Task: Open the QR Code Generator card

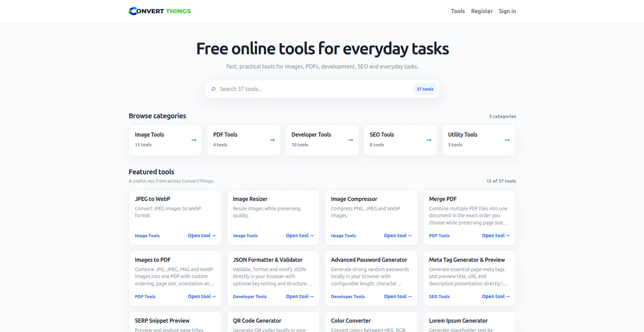Action: (273, 322)
